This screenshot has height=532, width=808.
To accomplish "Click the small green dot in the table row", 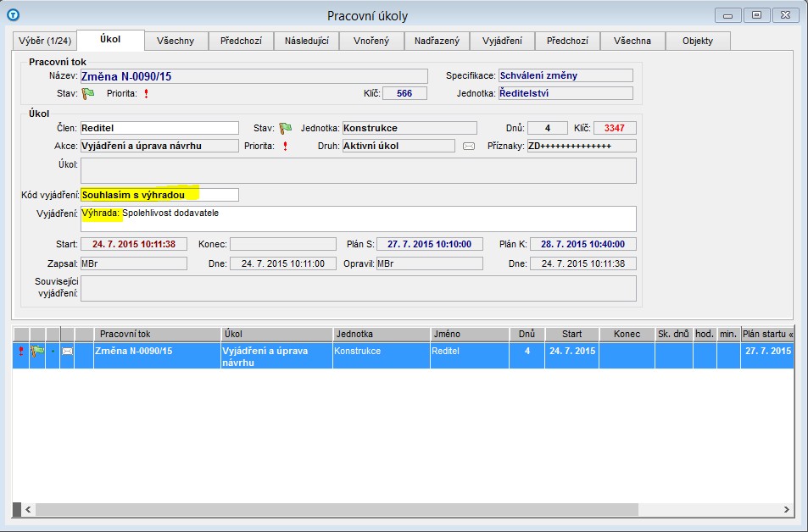I will click(53, 352).
